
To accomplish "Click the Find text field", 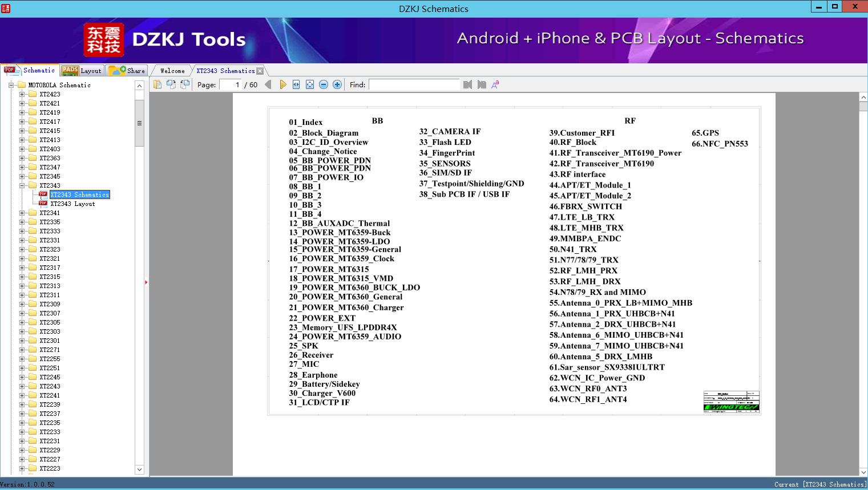I will [x=414, y=84].
